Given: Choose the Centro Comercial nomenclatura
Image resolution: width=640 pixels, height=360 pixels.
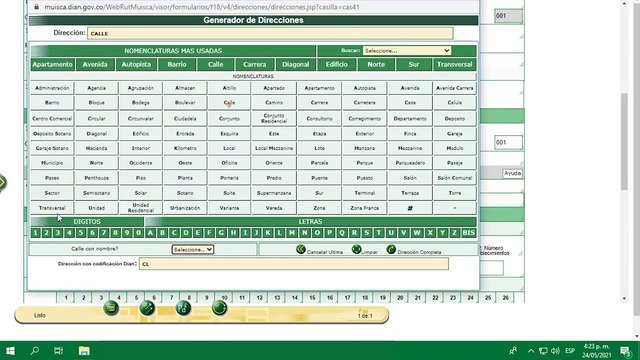Looking at the screenshot, I should pyautogui.click(x=52, y=119).
